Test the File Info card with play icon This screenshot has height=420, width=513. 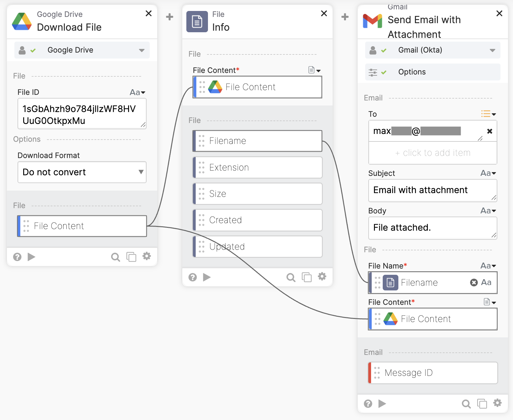click(x=207, y=277)
